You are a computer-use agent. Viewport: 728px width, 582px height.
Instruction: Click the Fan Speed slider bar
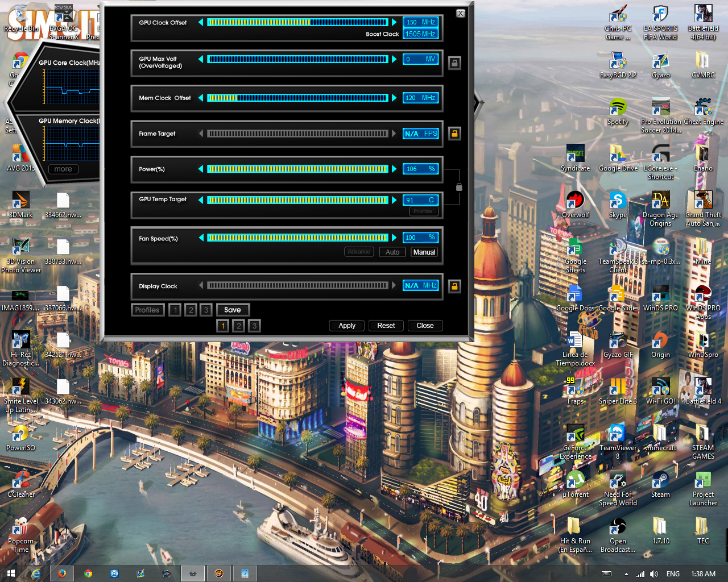click(x=297, y=238)
